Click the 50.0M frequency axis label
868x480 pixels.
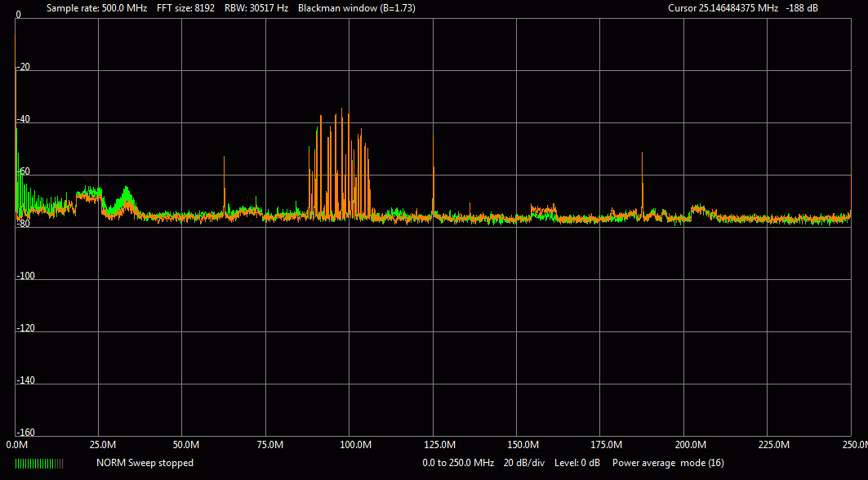(x=186, y=445)
